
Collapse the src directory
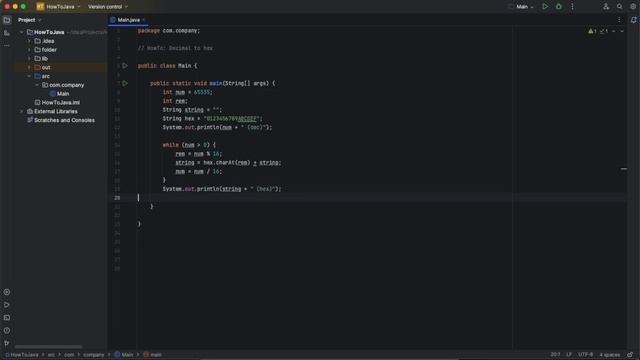(29, 76)
